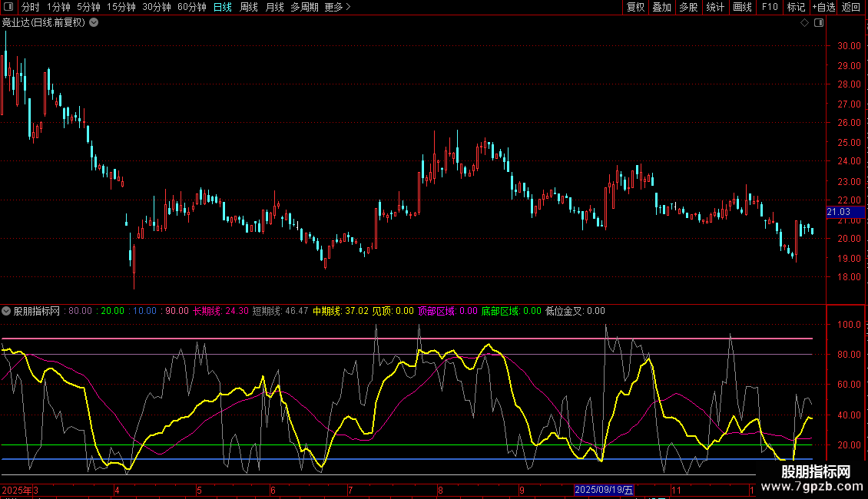The height and width of the screenshot is (499, 868).
Task: Open 多股 multi-stock view
Action: point(688,7)
